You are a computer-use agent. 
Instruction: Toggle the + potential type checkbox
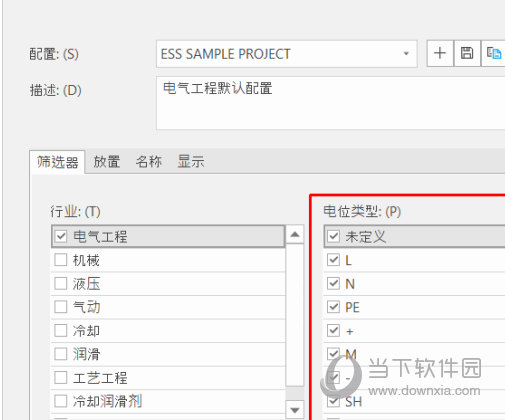tap(333, 331)
